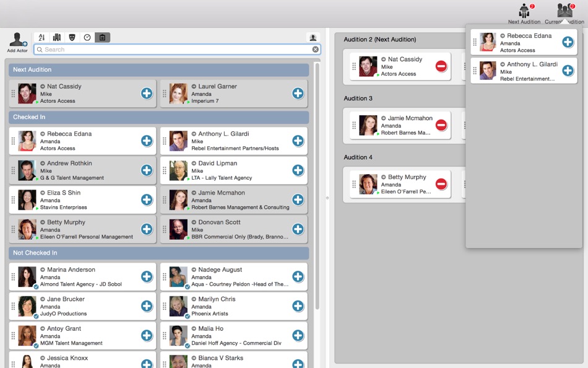Remove Jamie Mcmahon from Audition 3
Image resolution: width=588 pixels, height=368 pixels.
click(x=441, y=125)
